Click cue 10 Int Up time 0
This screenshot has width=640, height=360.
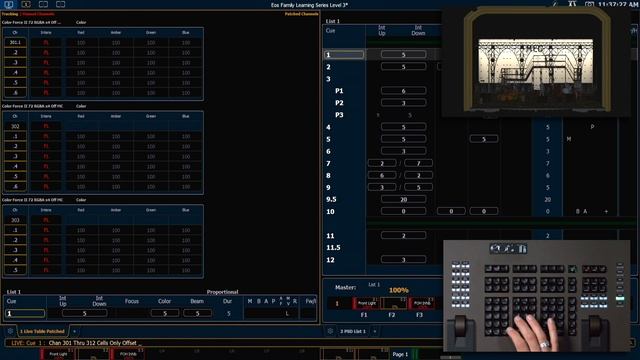pos(403,211)
